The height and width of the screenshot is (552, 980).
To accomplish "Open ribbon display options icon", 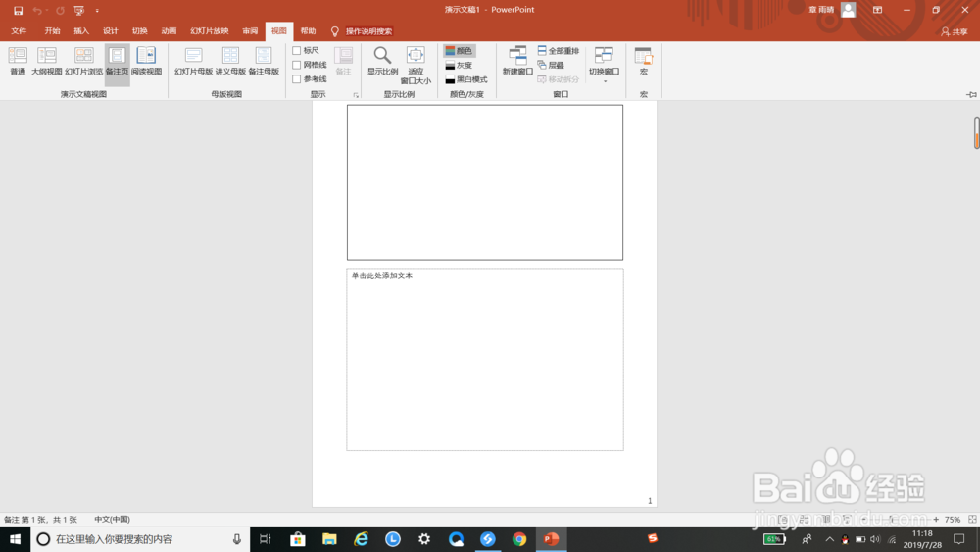I will point(877,10).
